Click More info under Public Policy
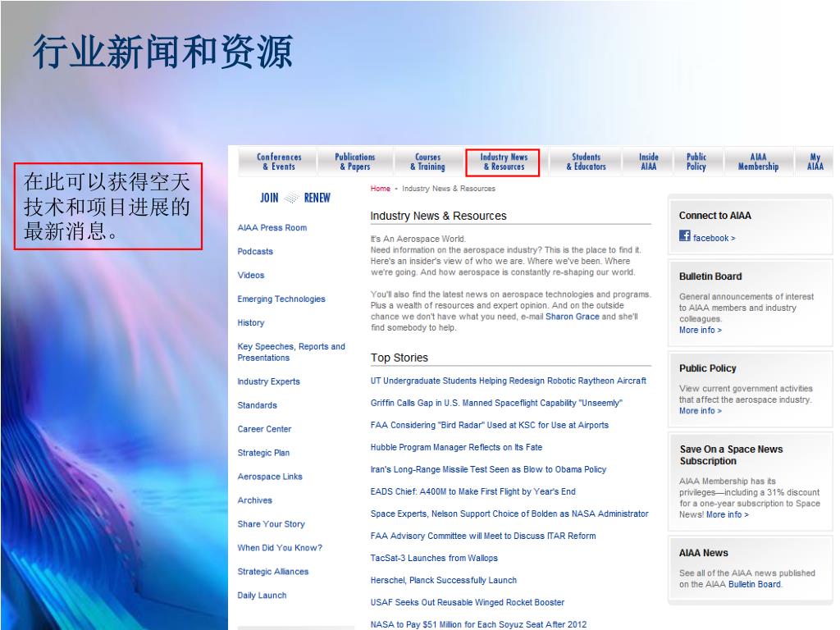 click(701, 411)
